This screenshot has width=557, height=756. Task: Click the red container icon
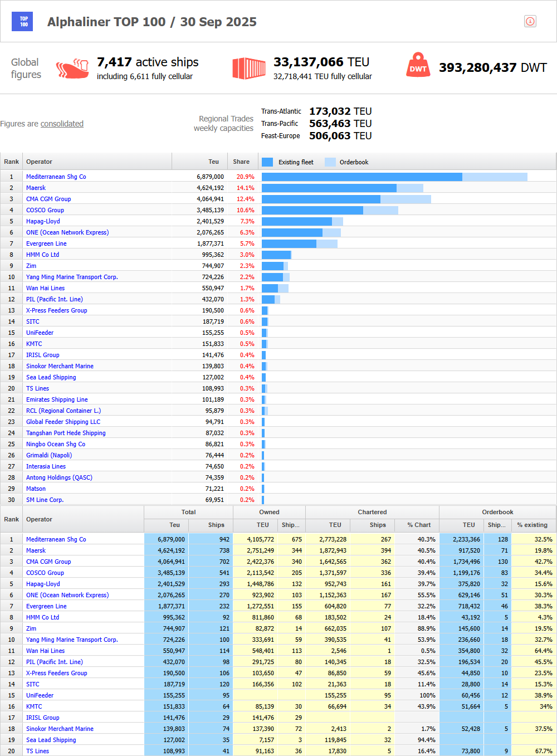point(248,69)
